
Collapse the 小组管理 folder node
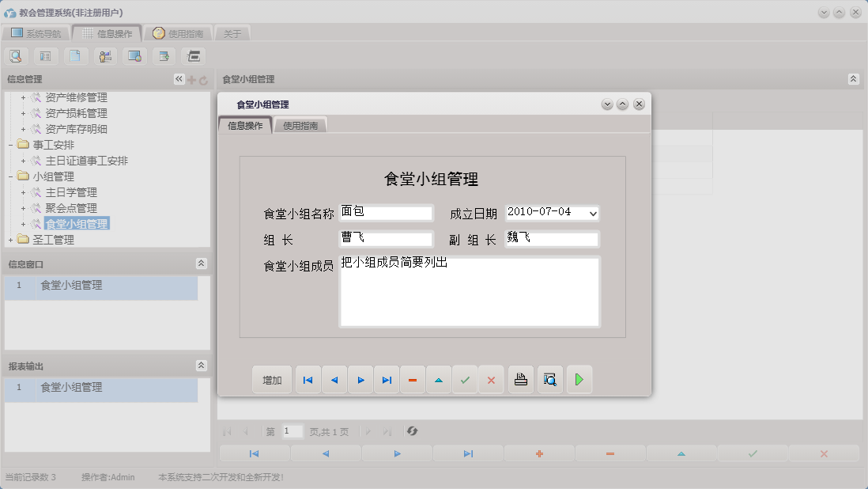point(10,176)
